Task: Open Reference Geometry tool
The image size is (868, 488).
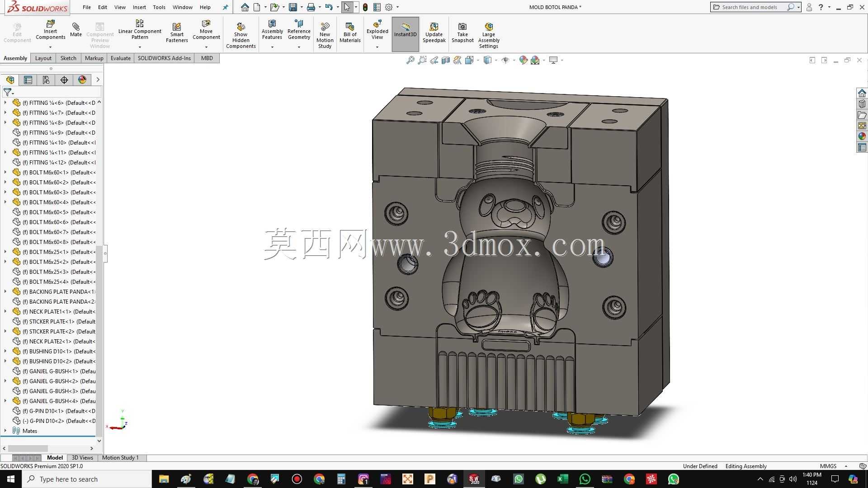Action: pyautogui.click(x=299, y=30)
